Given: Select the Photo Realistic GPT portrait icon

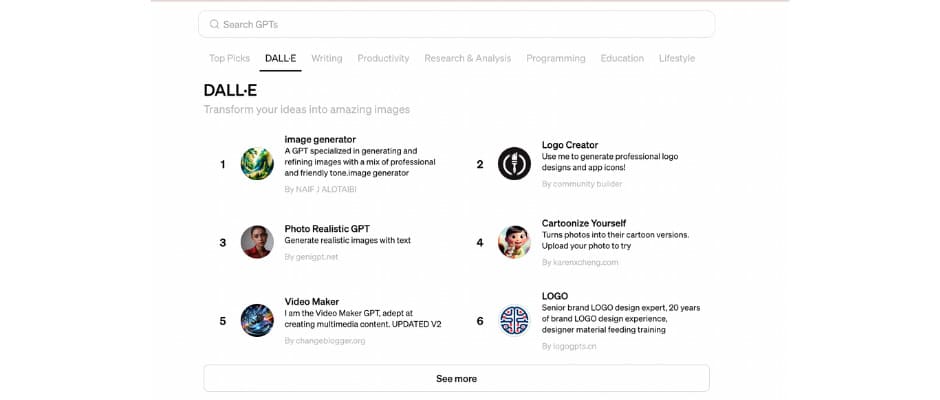Looking at the screenshot, I should point(257,242).
